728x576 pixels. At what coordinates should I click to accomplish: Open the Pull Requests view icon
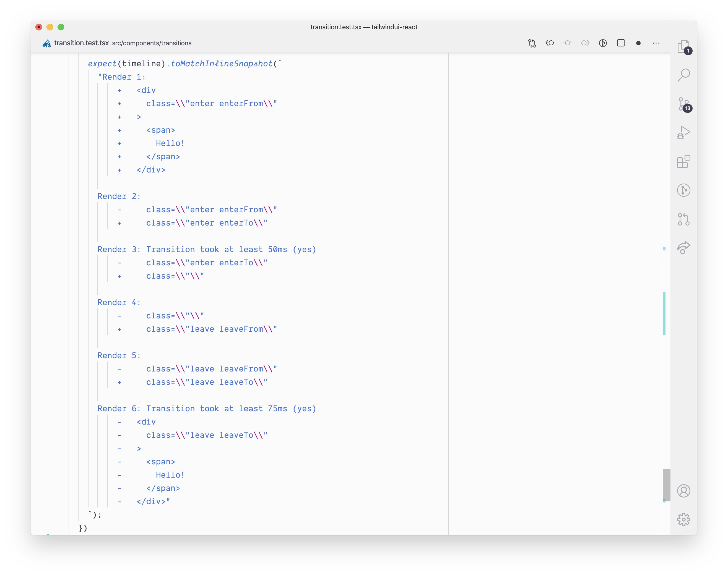683,219
